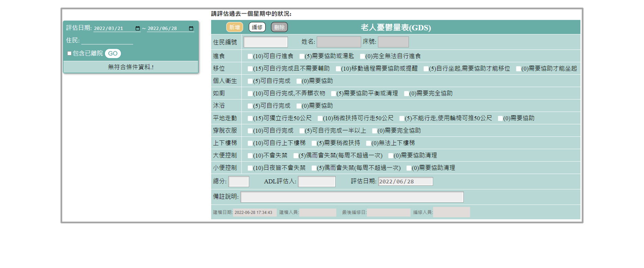Image resolution: width=644 pixels, height=268 pixels.
Task: Tick (0)無法上下樓梯 checkbox
Action: pos(369,143)
